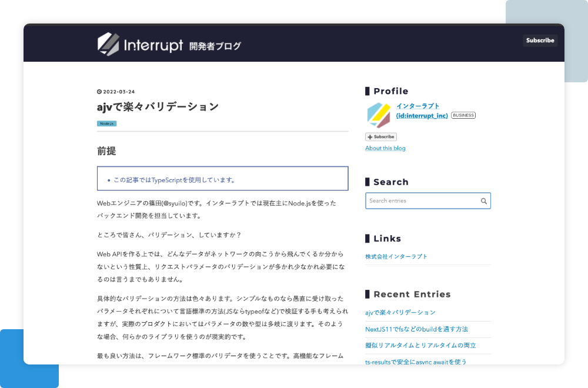Click the Interrupt profile avatar image
Image resolution: width=588 pixels, height=388 pixels.
tap(378, 115)
